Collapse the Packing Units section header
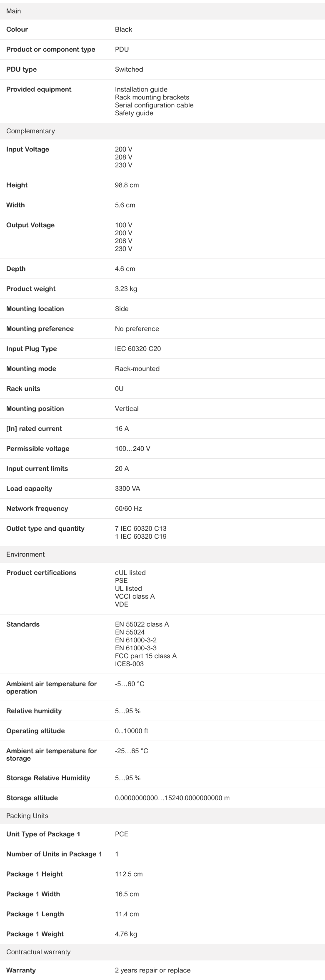This screenshot has width=325, height=980. [x=27, y=816]
